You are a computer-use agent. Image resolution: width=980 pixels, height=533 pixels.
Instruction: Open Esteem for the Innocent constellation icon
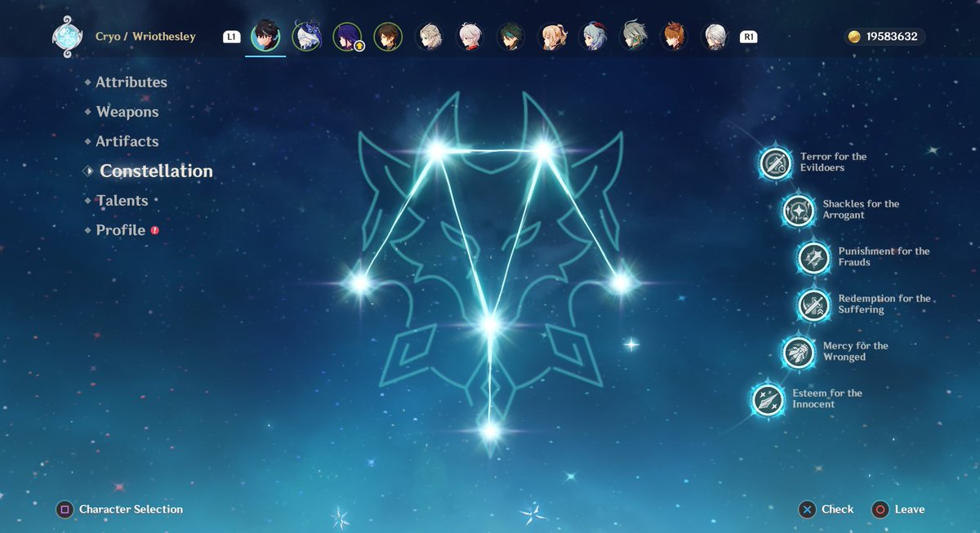[x=768, y=399]
